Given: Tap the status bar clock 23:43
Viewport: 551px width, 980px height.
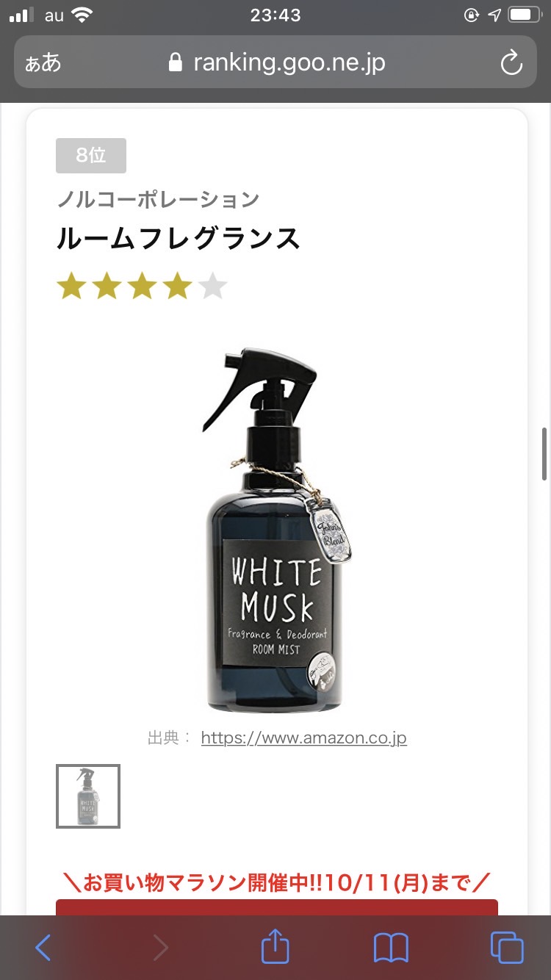Looking at the screenshot, I should (275, 15).
